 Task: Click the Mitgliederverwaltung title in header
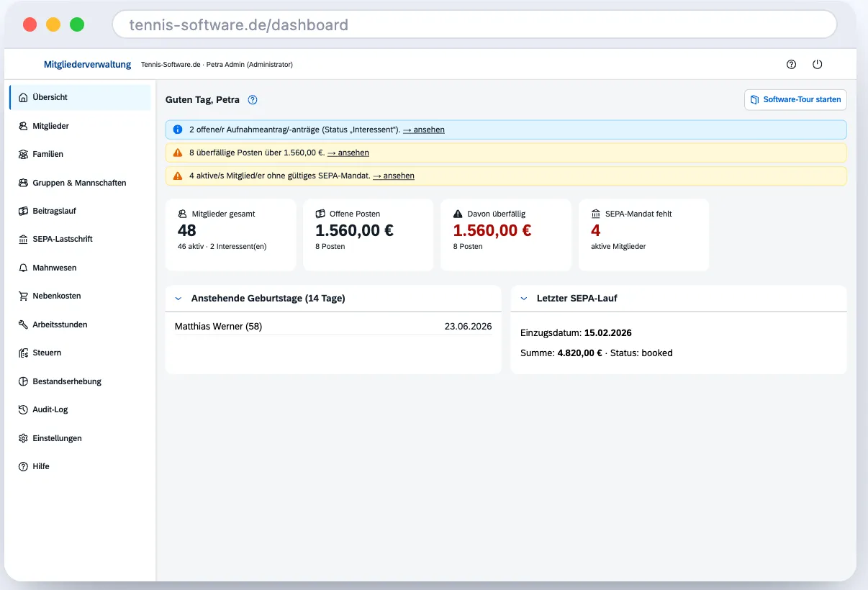88,64
